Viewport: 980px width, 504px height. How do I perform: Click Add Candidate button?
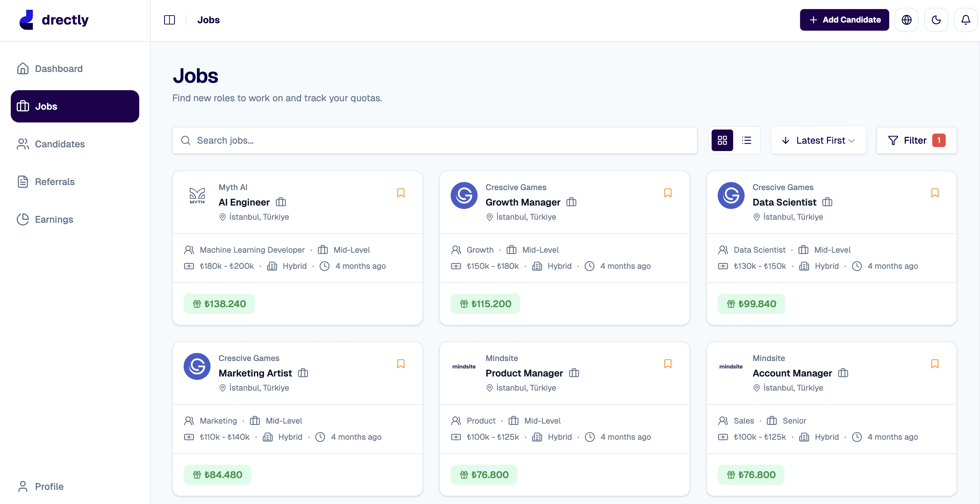844,20
